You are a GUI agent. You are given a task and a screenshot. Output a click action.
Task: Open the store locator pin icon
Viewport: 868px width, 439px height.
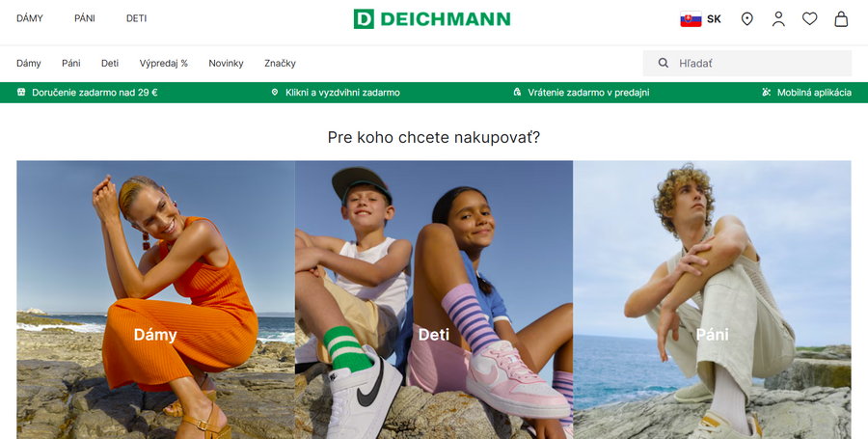click(746, 19)
